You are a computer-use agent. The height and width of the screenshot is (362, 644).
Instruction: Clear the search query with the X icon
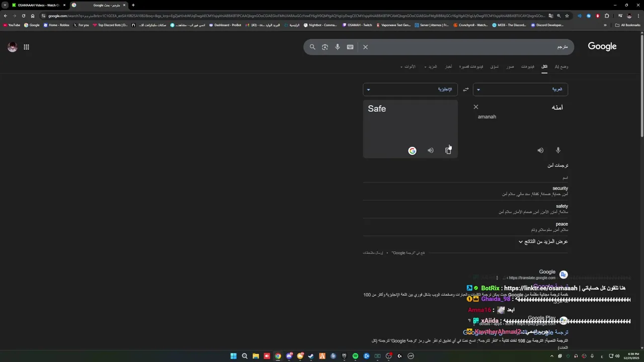tap(365, 47)
